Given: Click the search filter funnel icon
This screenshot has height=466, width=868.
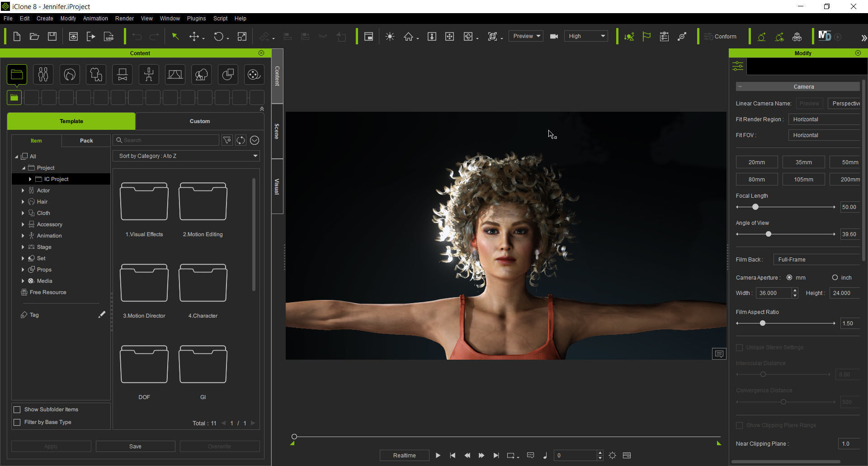Looking at the screenshot, I should click(227, 140).
